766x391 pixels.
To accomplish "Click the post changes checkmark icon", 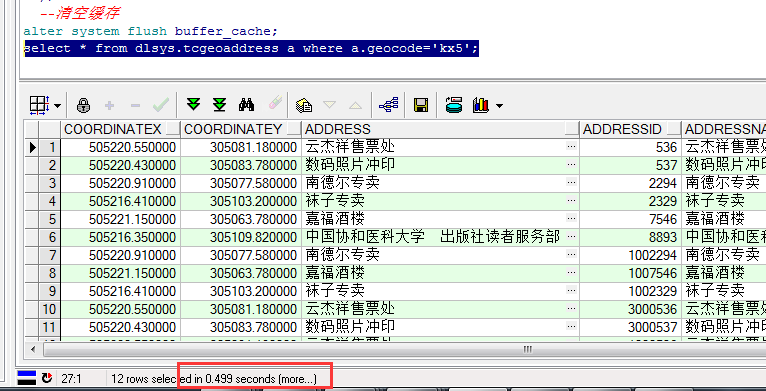I will pos(160,105).
